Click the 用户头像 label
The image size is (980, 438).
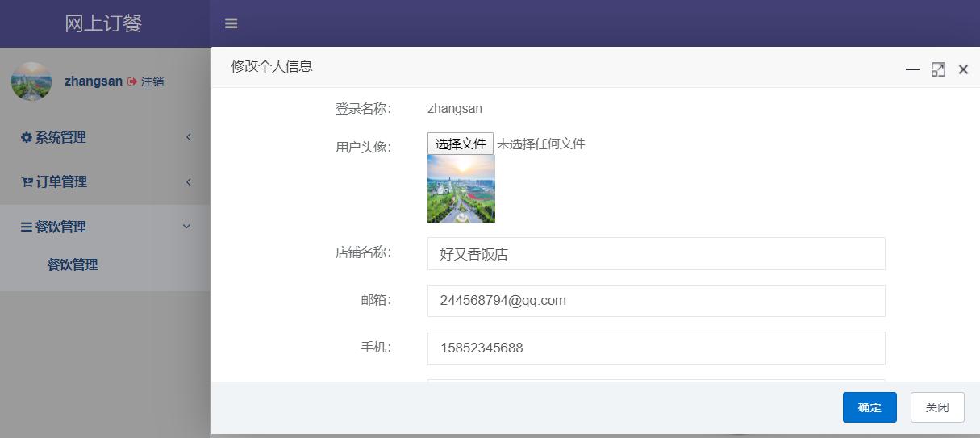coord(363,147)
